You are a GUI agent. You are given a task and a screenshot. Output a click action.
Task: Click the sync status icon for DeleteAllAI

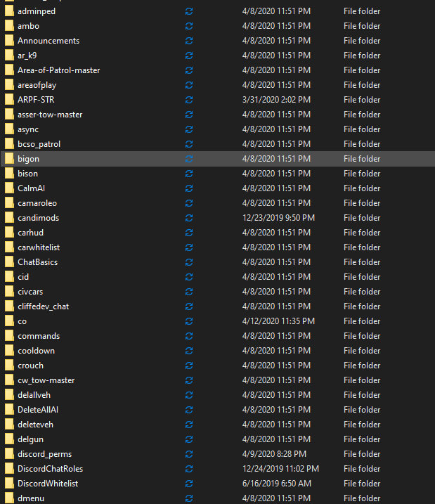click(189, 410)
